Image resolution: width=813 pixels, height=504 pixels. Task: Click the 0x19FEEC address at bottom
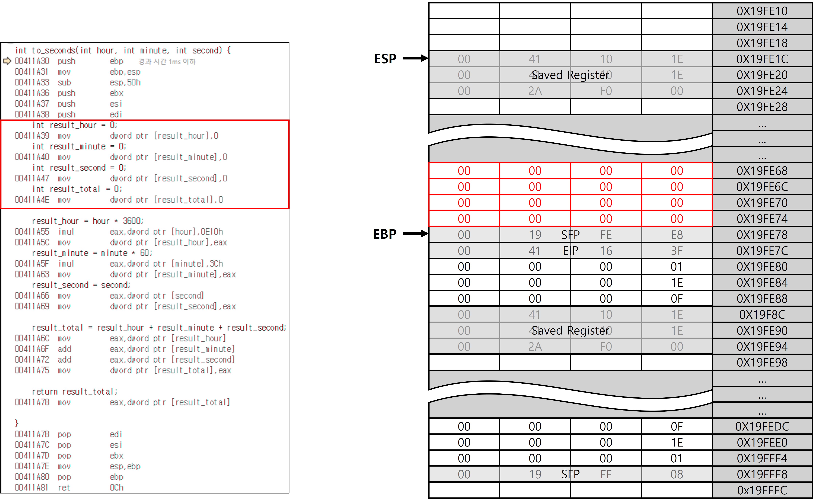[762, 490]
